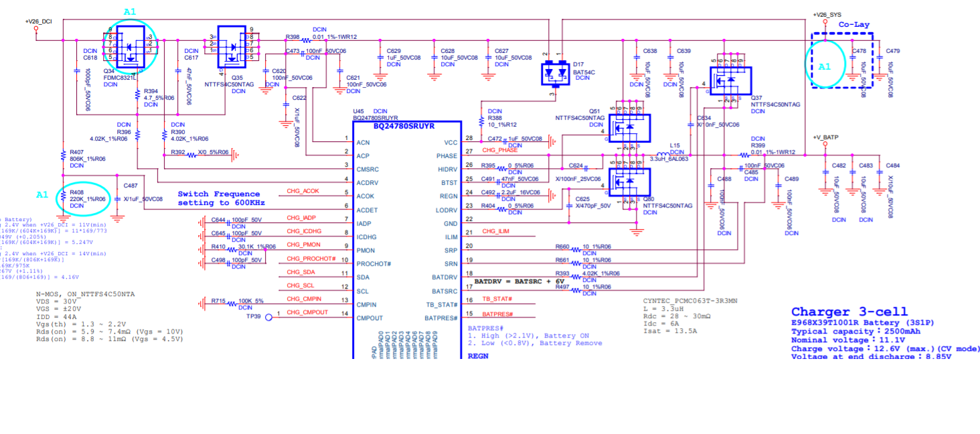
Task: Click resistor label R393
Action: tap(562, 273)
